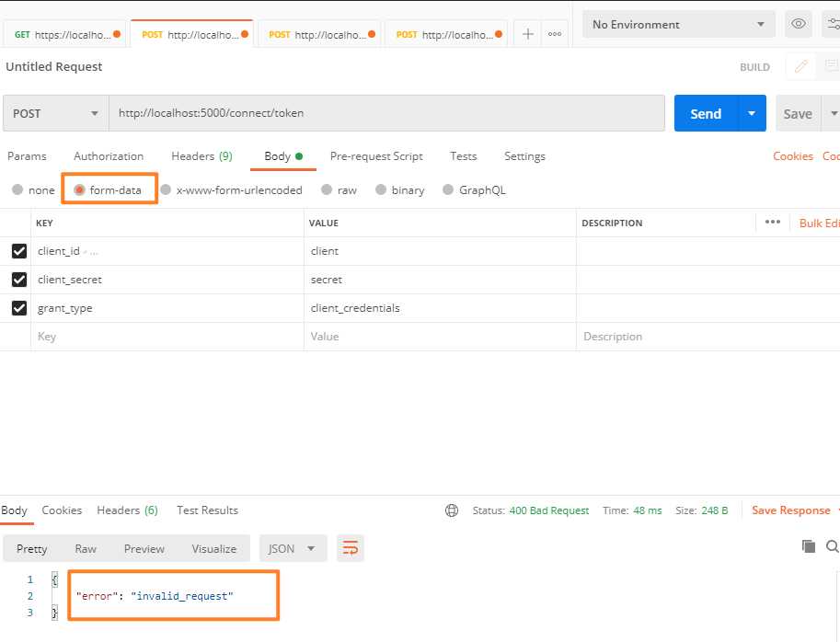Click the client_secret key cell
This screenshot has width=840, height=642.
coord(167,280)
